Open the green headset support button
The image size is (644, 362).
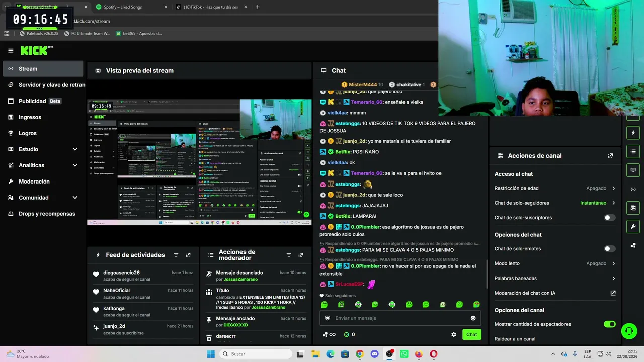pos(629,331)
